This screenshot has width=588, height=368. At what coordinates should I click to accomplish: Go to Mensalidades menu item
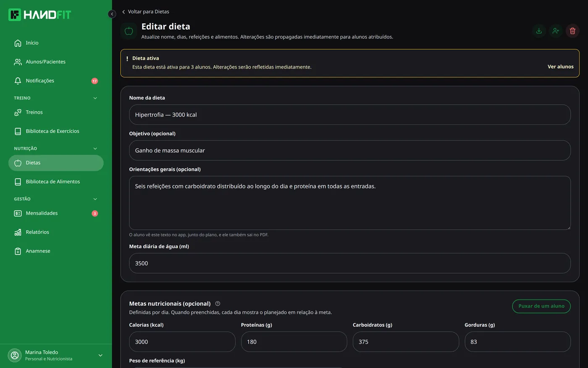point(56,213)
